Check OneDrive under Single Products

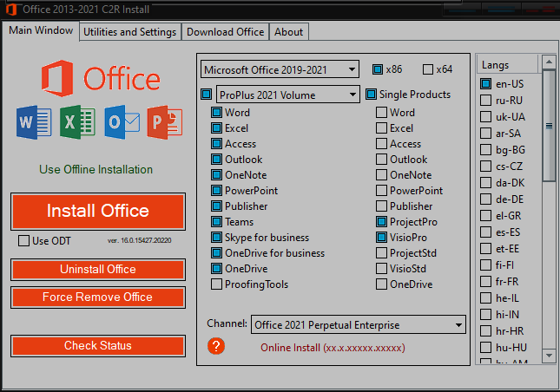pos(381,284)
